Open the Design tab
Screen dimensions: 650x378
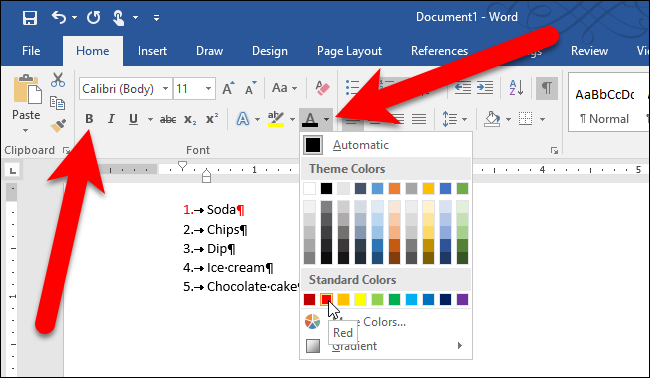(x=270, y=51)
